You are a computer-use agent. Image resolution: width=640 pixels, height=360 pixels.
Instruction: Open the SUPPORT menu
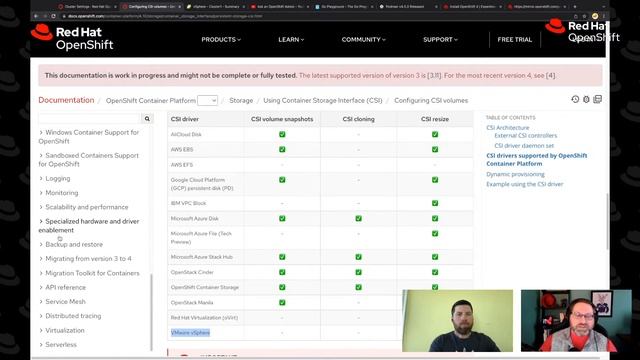tap(440, 40)
